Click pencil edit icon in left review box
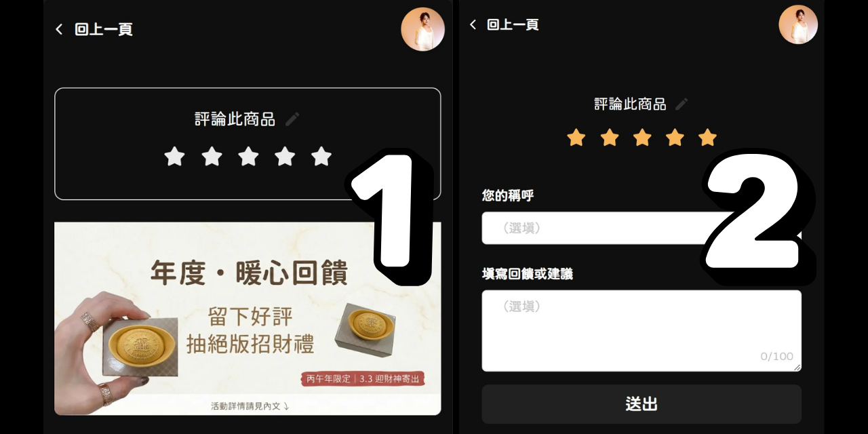Screen dimensions: 868x434 click(292, 119)
